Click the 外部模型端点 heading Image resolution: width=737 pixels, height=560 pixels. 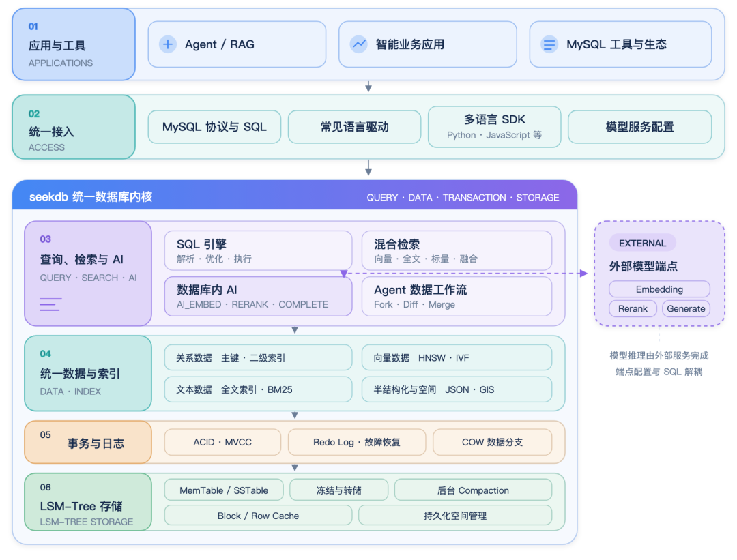[644, 267]
